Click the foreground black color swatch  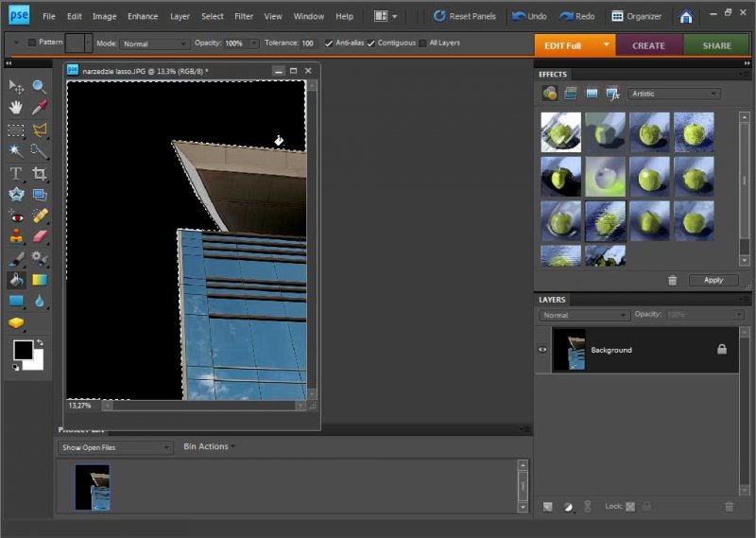coord(23,350)
